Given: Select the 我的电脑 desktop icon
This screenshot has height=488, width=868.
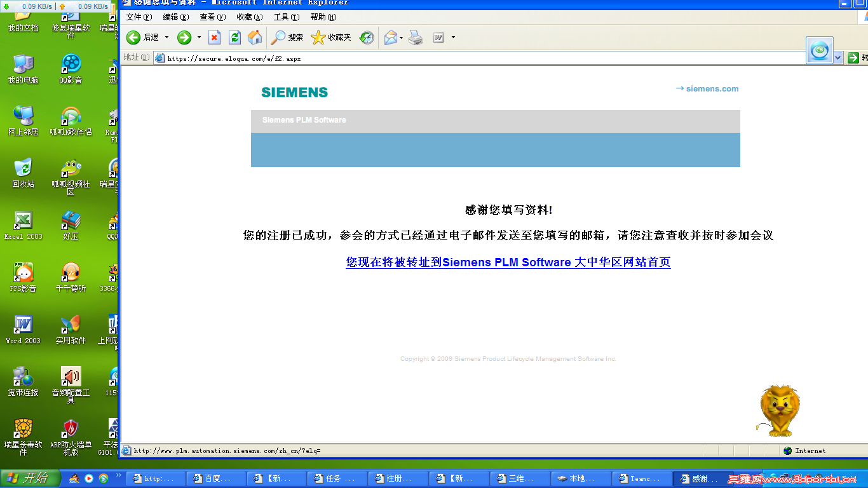Looking at the screenshot, I should point(24,69).
